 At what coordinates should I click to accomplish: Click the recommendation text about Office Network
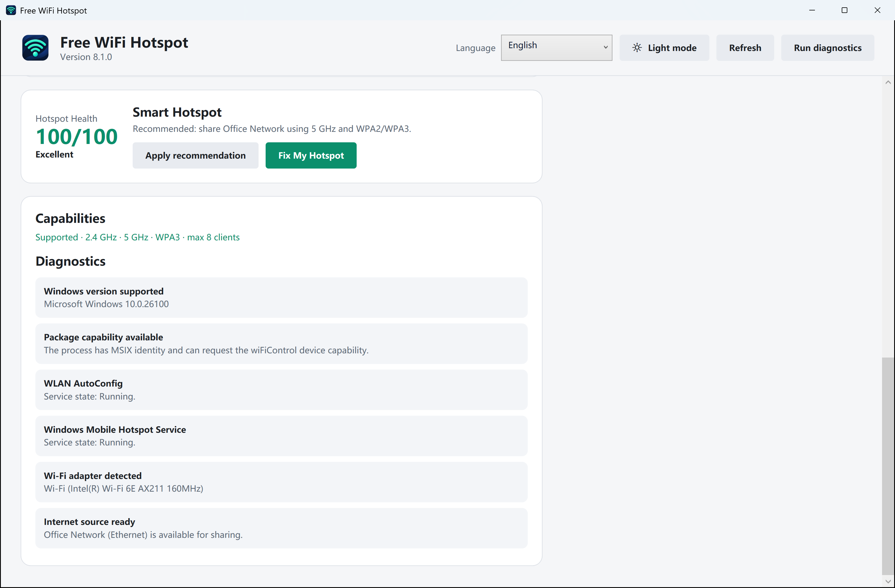[x=272, y=129]
